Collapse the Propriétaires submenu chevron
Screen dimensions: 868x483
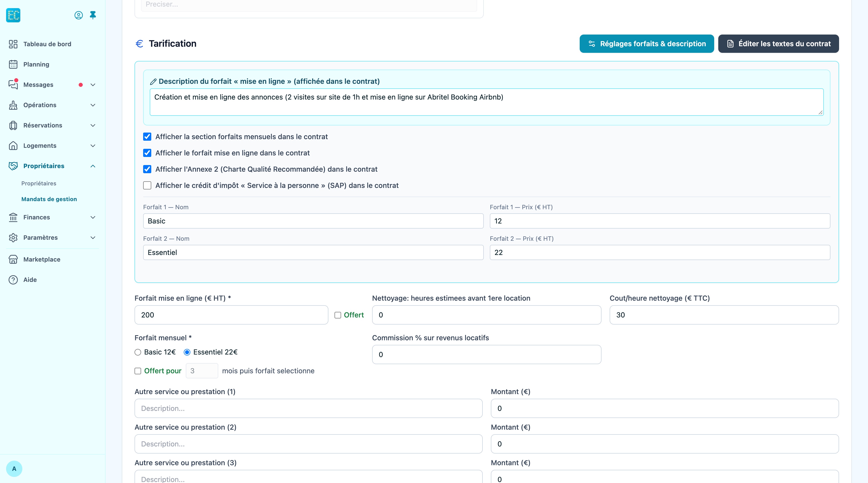coord(93,166)
